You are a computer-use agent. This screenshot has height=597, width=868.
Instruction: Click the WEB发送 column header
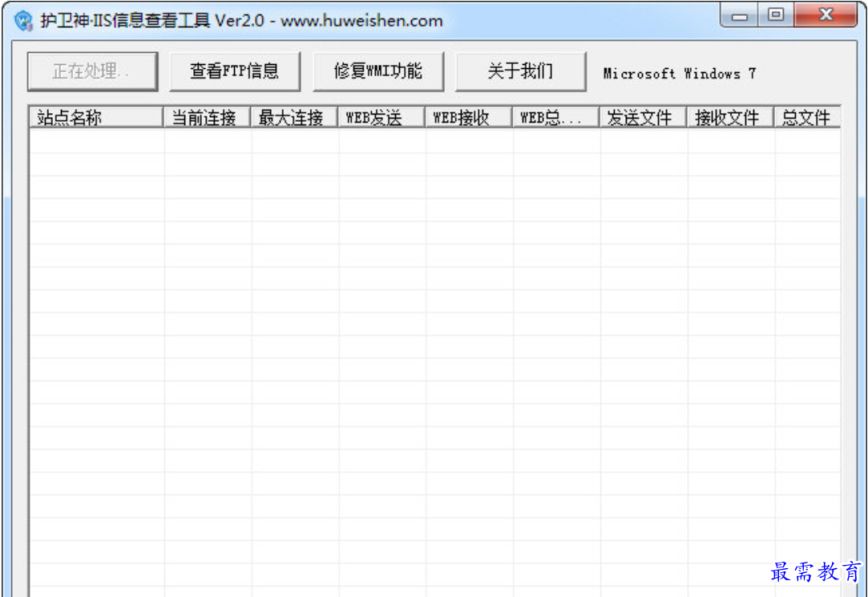tap(378, 116)
